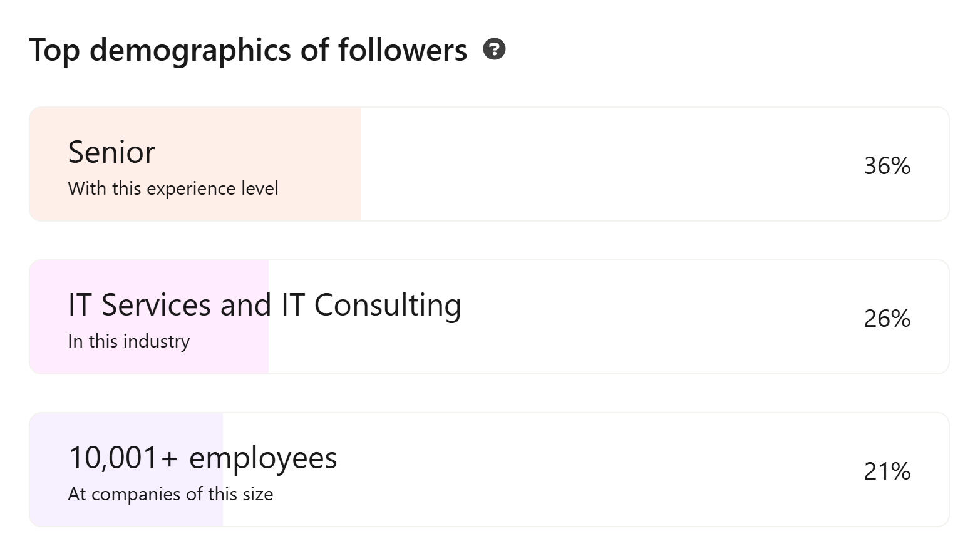The image size is (980, 546).
Task: Click the word "Top" in the heading
Action: pyautogui.click(x=54, y=50)
